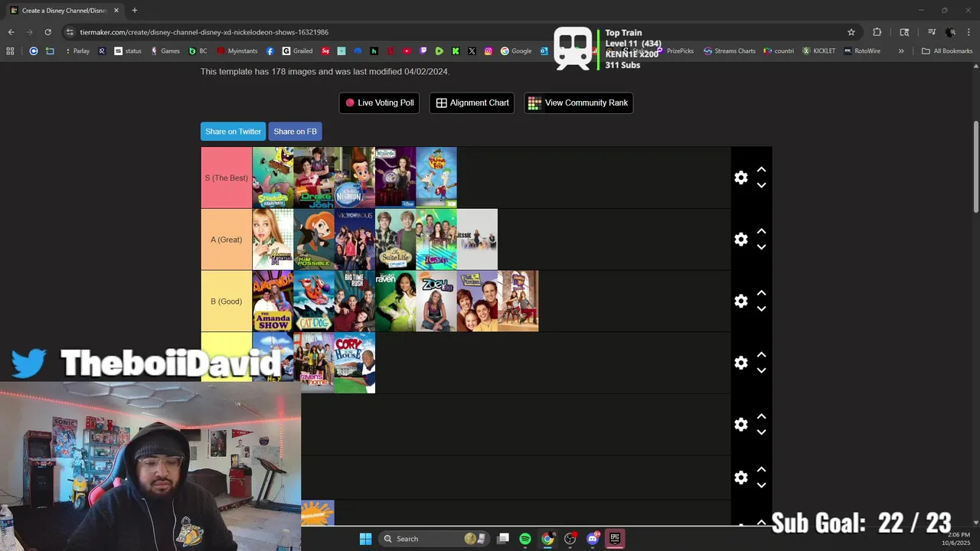Select The Amanda Show thumbnail
The image size is (980, 551).
pos(273,301)
